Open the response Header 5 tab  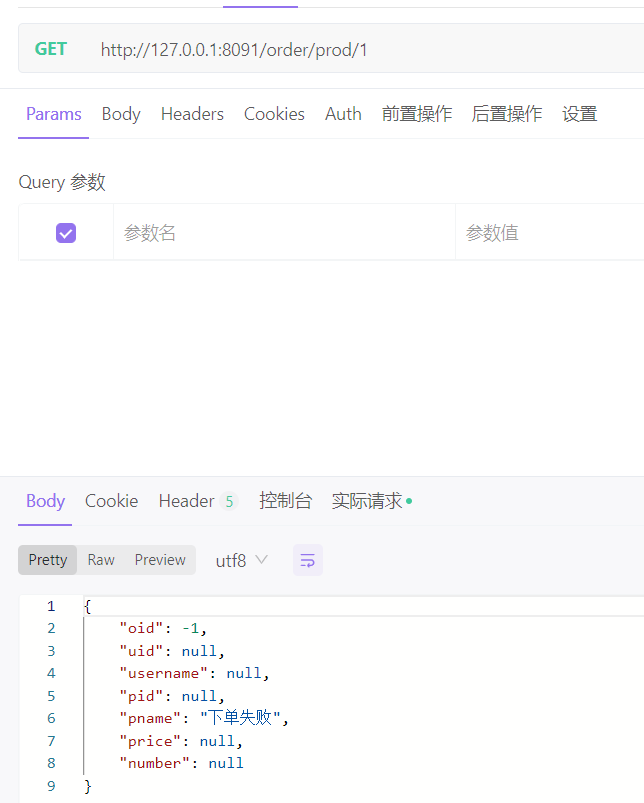[x=198, y=501]
